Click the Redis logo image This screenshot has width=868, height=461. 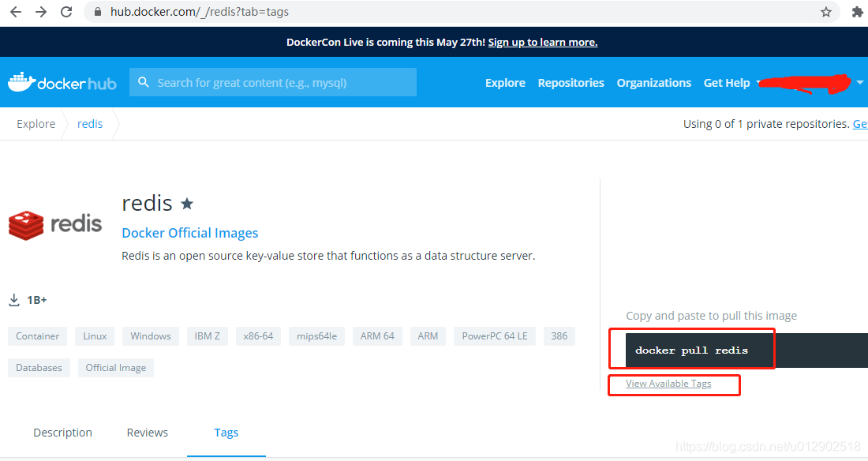(x=54, y=223)
